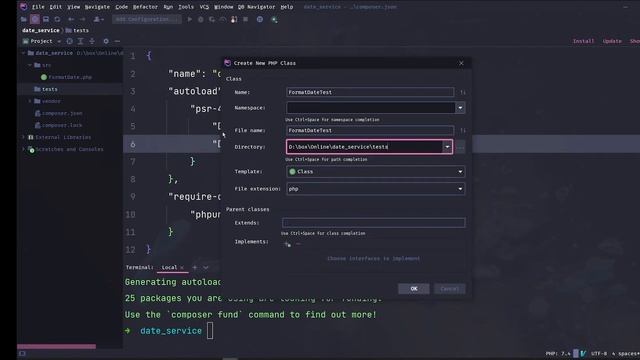Click the PHP: 7.4 status bar entry

[x=558, y=353]
